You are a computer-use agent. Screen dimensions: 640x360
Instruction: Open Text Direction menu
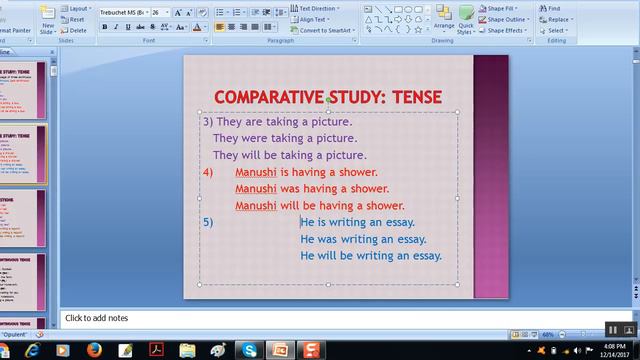[315, 8]
